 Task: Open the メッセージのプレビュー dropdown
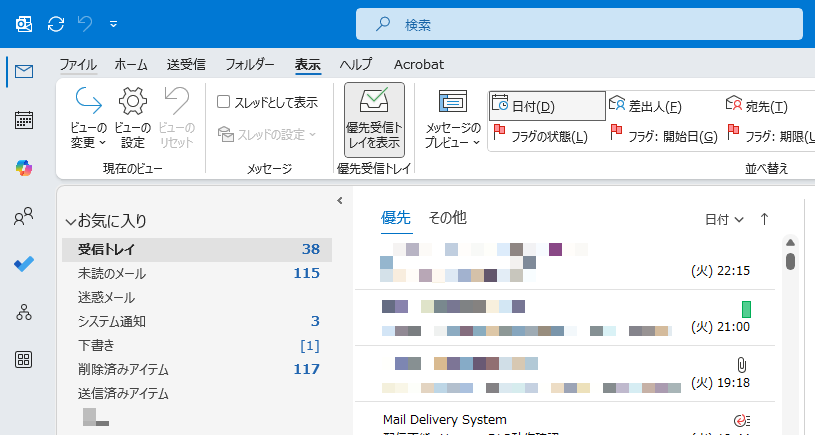pyautogui.click(x=453, y=120)
